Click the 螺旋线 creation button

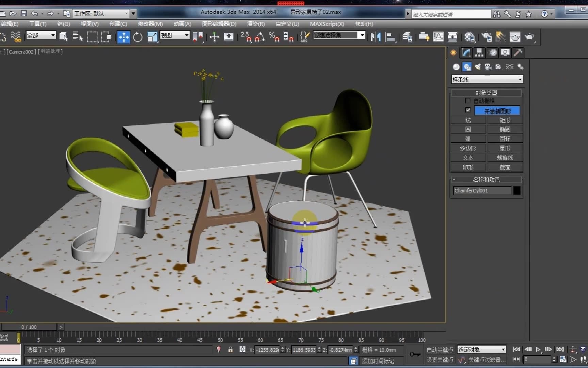[505, 157]
